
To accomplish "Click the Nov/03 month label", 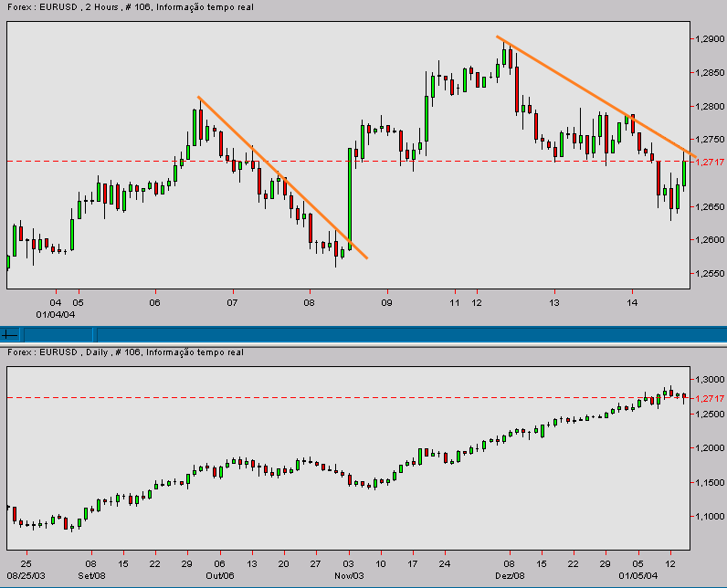I will [x=349, y=576].
